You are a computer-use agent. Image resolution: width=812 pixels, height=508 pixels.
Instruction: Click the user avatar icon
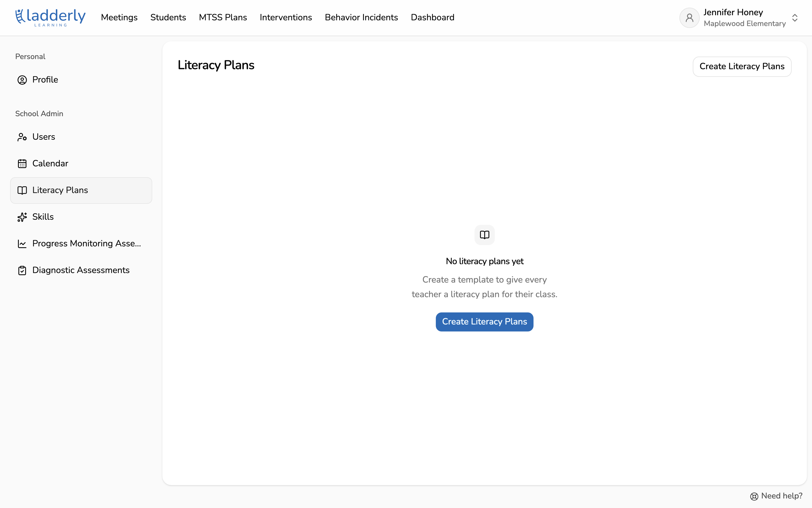(x=690, y=18)
